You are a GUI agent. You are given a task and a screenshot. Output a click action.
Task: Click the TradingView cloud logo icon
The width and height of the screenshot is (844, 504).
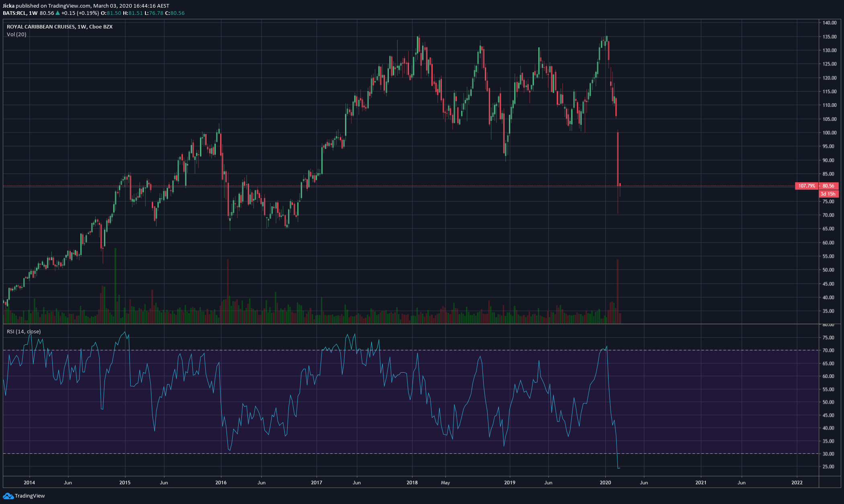point(8,496)
